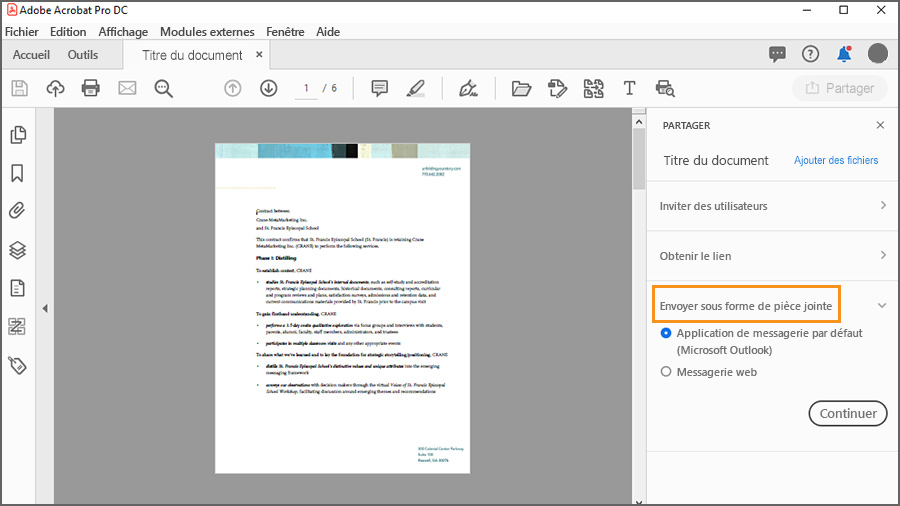900x506 pixels.
Task: Open the Aide menu
Action: point(328,32)
